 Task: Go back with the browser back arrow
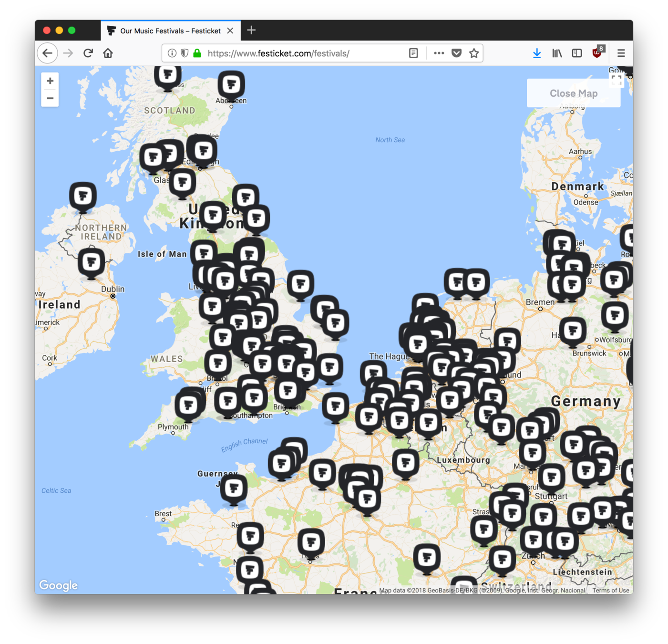[x=47, y=53]
